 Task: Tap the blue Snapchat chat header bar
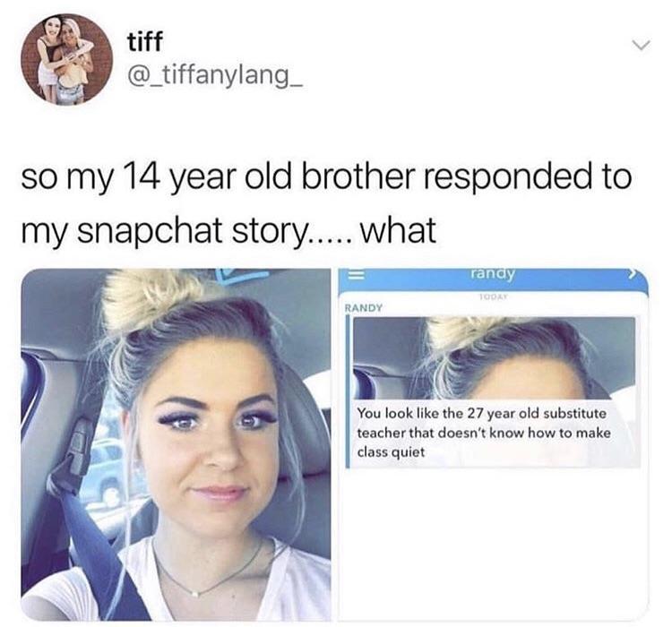point(494,280)
